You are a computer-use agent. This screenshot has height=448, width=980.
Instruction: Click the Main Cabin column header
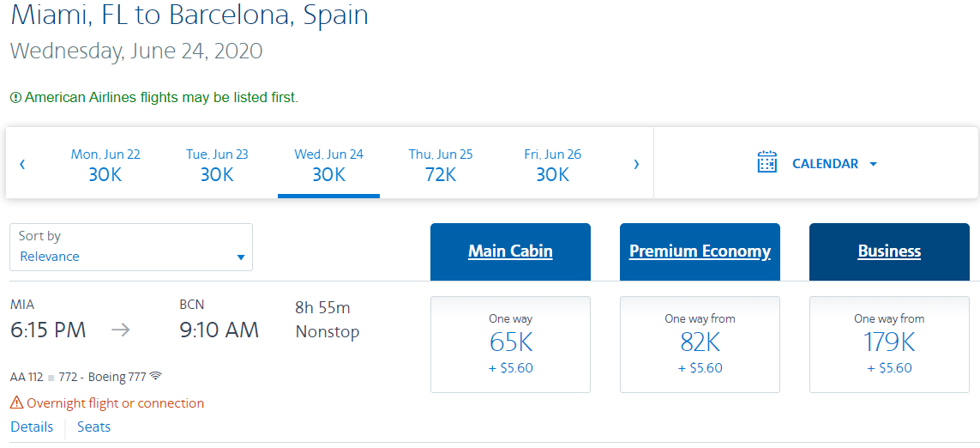coord(510,251)
